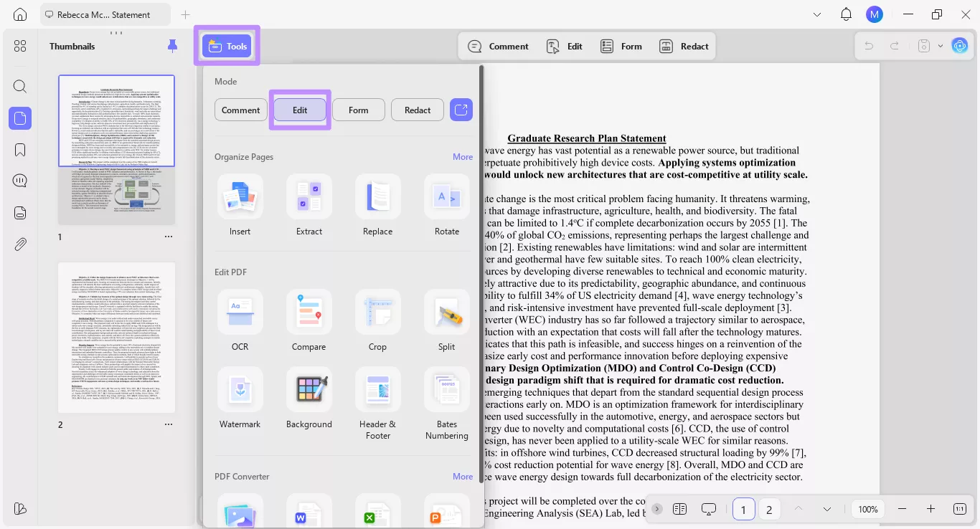Jump to page 1 in bottom bar
Viewport: 980px width, 529px height.
click(x=743, y=510)
